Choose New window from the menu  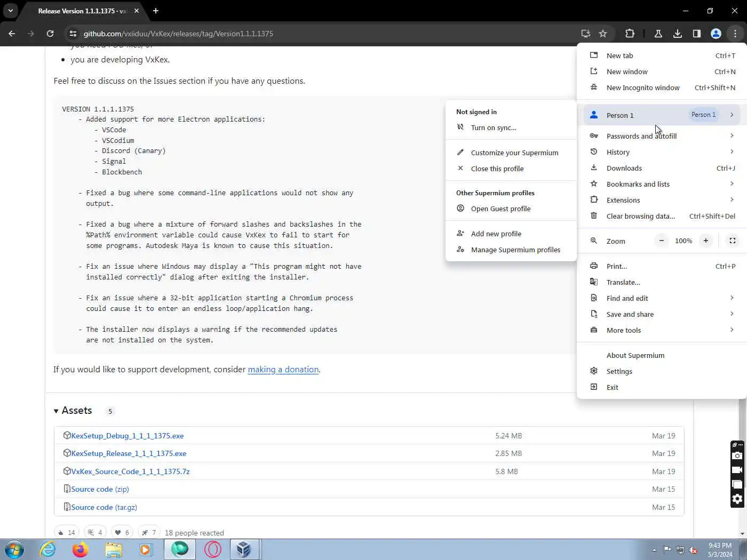[x=661, y=71]
